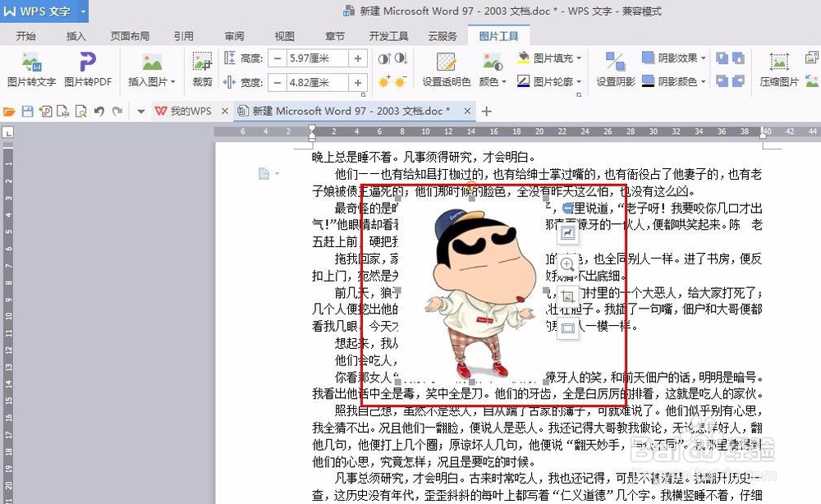The height and width of the screenshot is (504, 821).
Task: Click 设置透明色 set transparent color
Action: tap(447, 70)
